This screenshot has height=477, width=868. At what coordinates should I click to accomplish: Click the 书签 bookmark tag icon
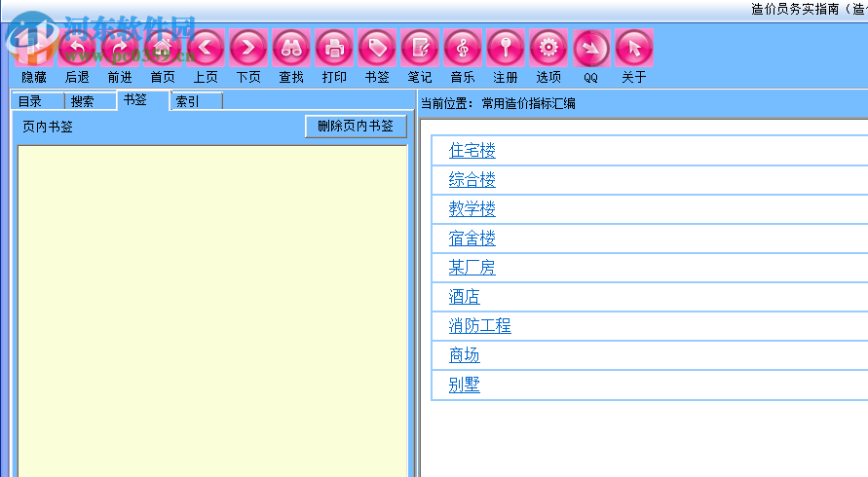click(x=377, y=48)
